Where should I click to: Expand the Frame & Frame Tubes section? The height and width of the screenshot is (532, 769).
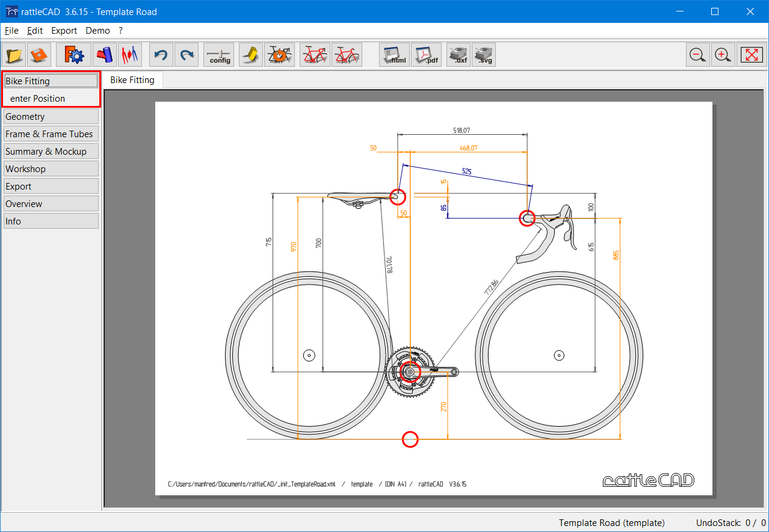click(51, 134)
